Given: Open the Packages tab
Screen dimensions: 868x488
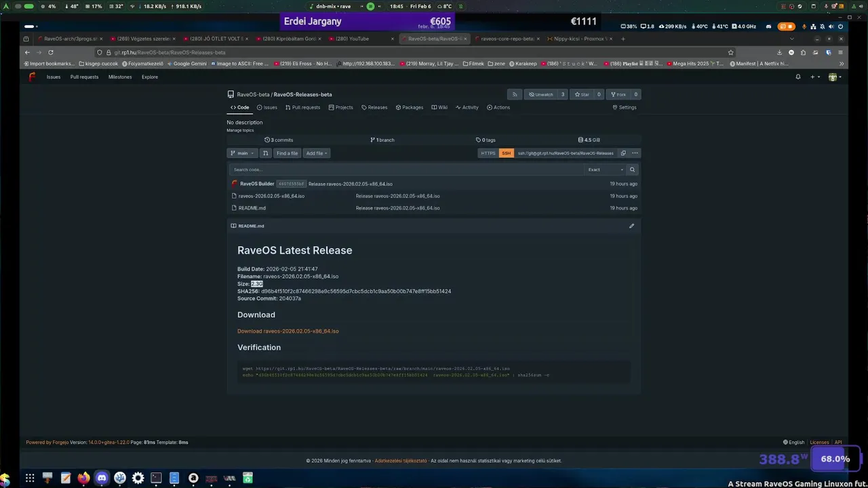Looking at the screenshot, I should (x=409, y=107).
